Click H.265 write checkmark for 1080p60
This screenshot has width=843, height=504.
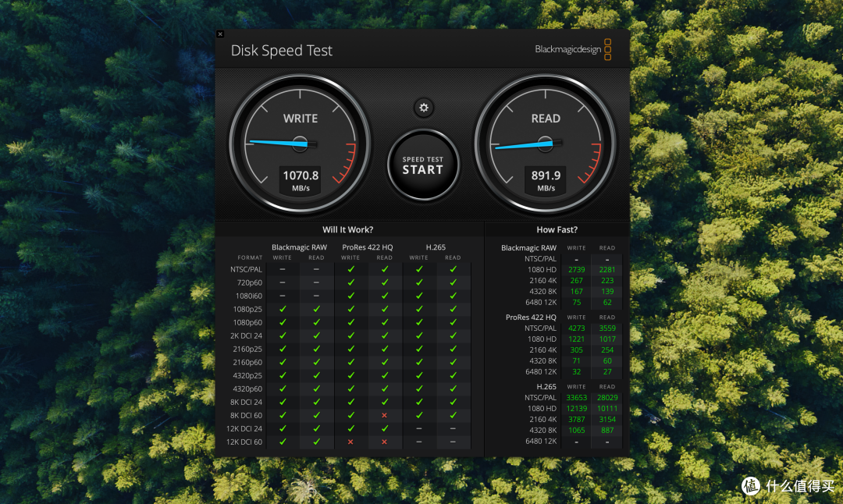[419, 322]
